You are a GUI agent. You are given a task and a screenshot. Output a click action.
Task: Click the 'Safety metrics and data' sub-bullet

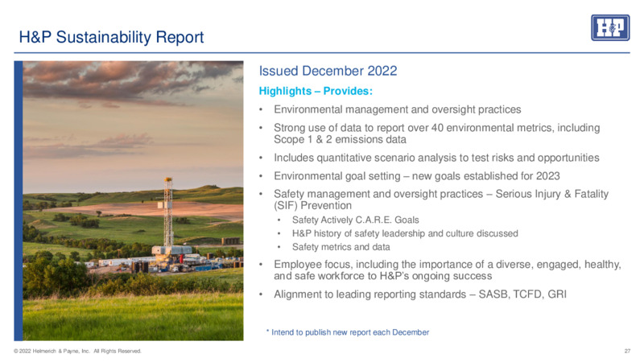[x=341, y=247]
